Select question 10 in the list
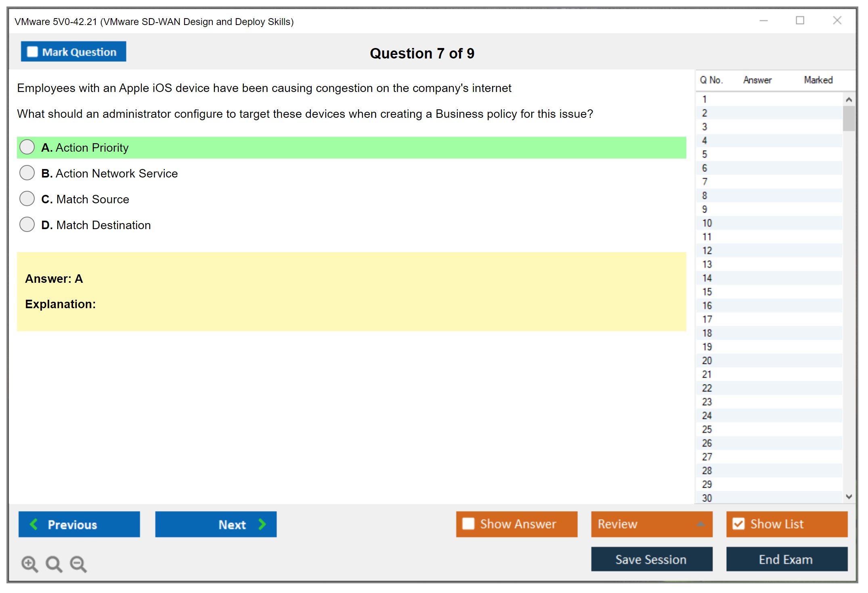Image resolution: width=868 pixels, height=593 pixels. pyautogui.click(x=707, y=223)
